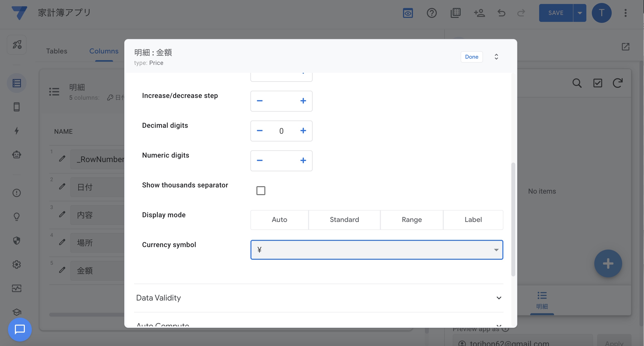644x346 pixels.
Task: Click the Done button in the dialog
Action: pos(472,57)
